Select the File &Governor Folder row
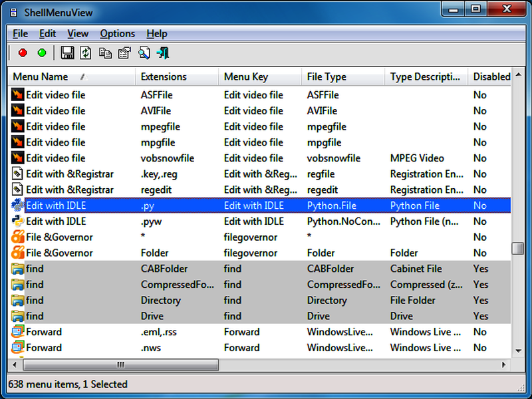Viewport: 532px width, 399px height. [60, 253]
